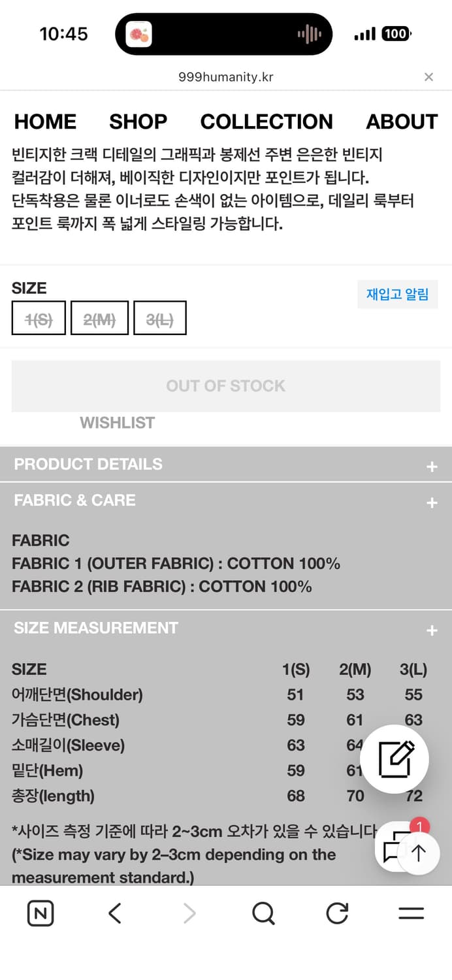The height and width of the screenshot is (980, 452).
Task: Close the browser view with the X icon
Action: [428, 77]
